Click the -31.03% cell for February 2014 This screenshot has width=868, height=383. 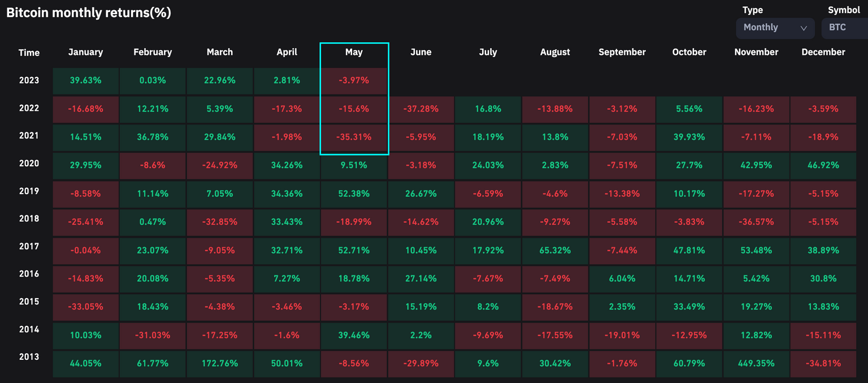[x=153, y=335]
